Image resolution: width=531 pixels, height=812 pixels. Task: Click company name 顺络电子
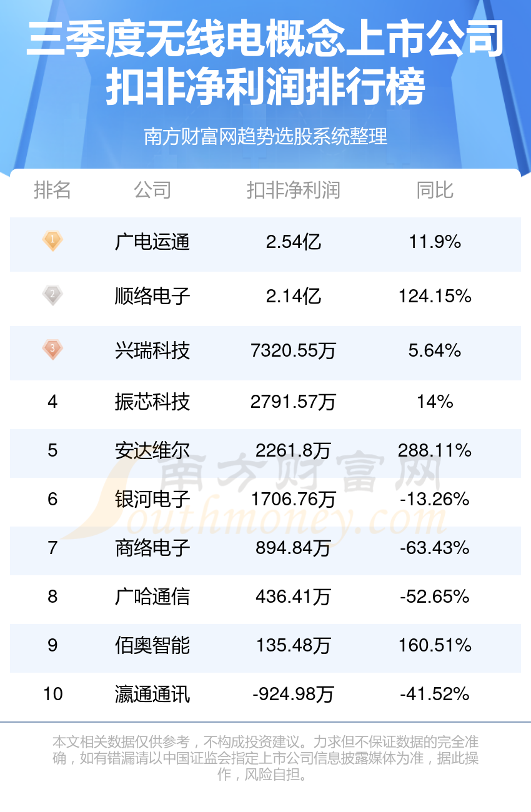point(152,296)
